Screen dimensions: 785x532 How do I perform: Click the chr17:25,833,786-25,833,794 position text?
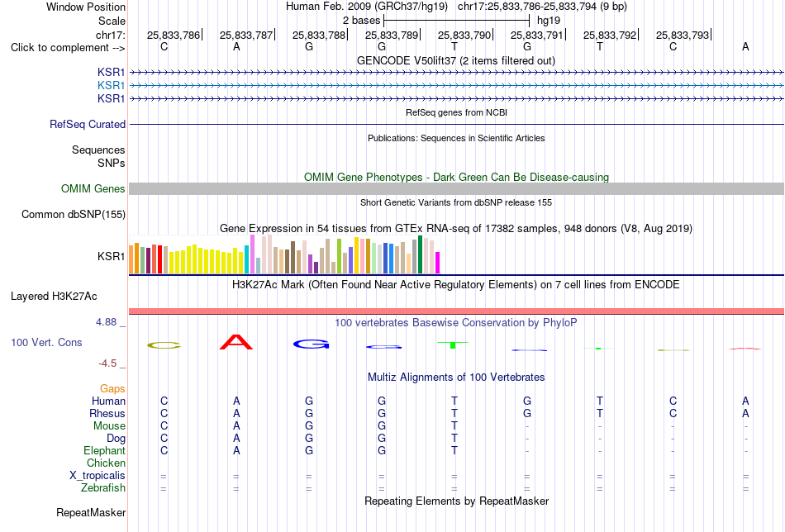click(x=542, y=7)
